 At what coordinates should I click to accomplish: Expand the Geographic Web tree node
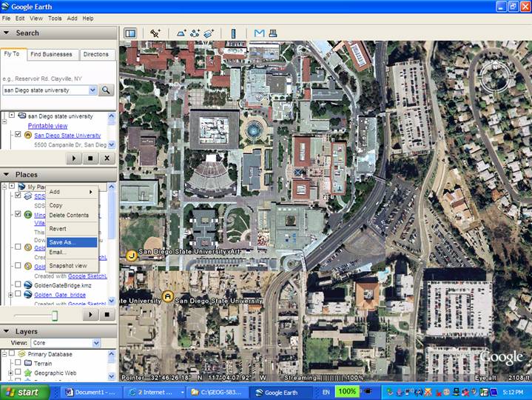[10, 373]
